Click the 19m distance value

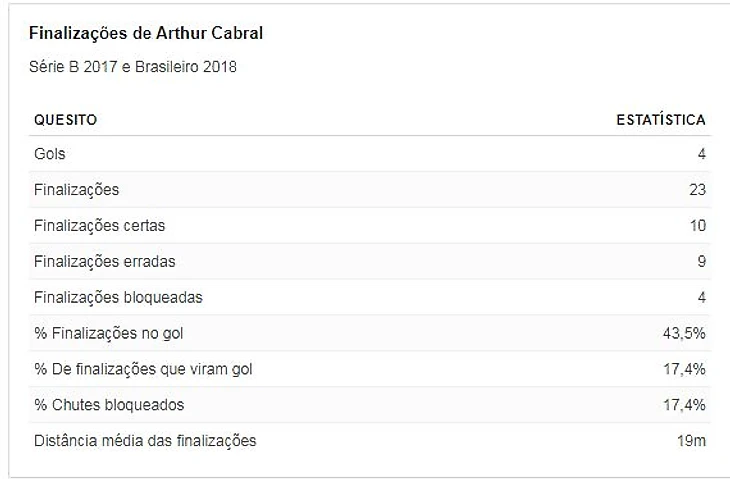coord(691,440)
